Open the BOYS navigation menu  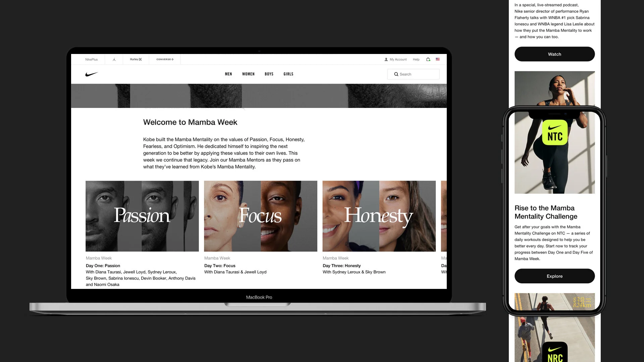click(x=269, y=74)
